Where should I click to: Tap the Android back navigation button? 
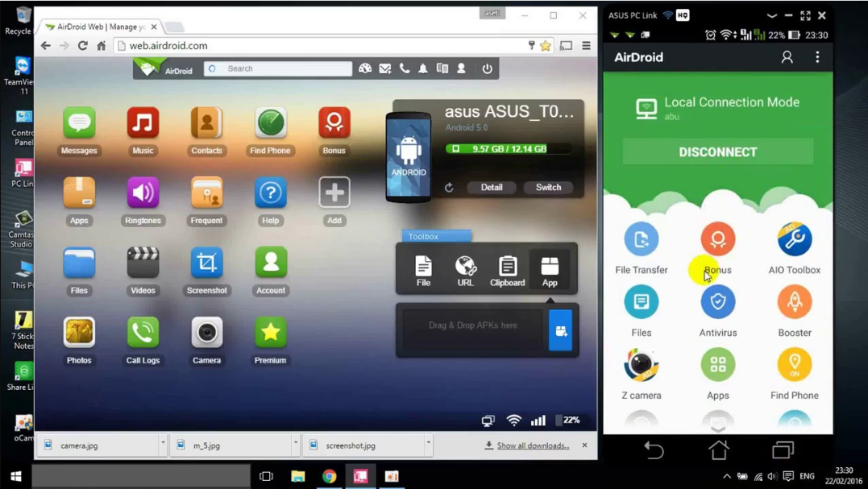click(654, 450)
